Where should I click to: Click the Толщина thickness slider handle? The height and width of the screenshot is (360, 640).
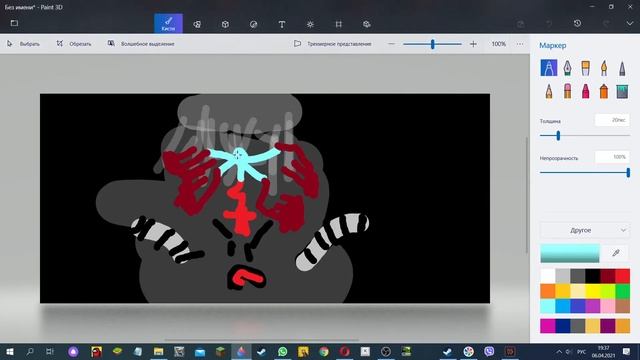558,136
